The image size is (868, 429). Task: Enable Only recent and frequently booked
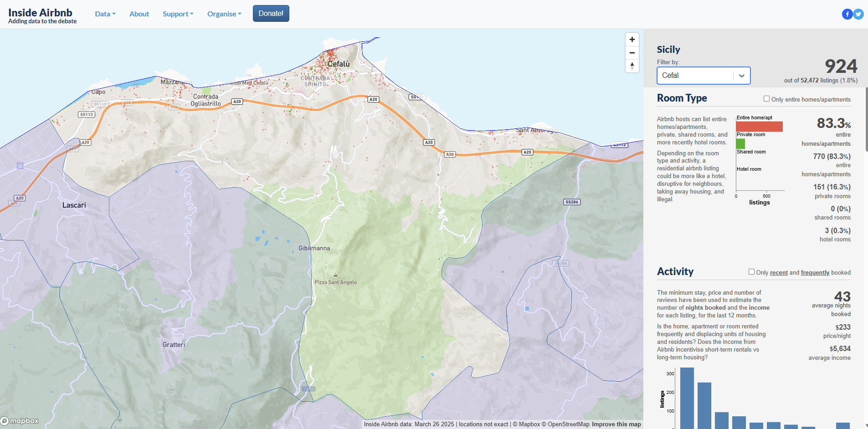point(751,272)
